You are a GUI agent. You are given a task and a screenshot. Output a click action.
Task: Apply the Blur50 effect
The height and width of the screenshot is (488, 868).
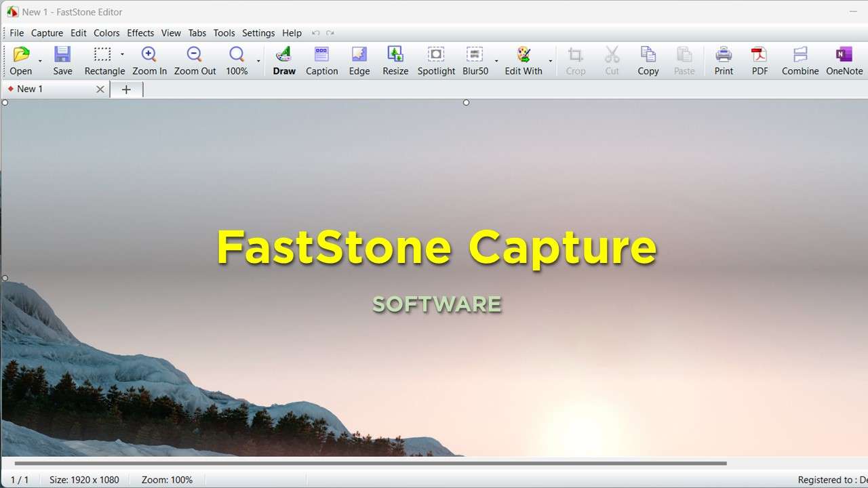475,60
